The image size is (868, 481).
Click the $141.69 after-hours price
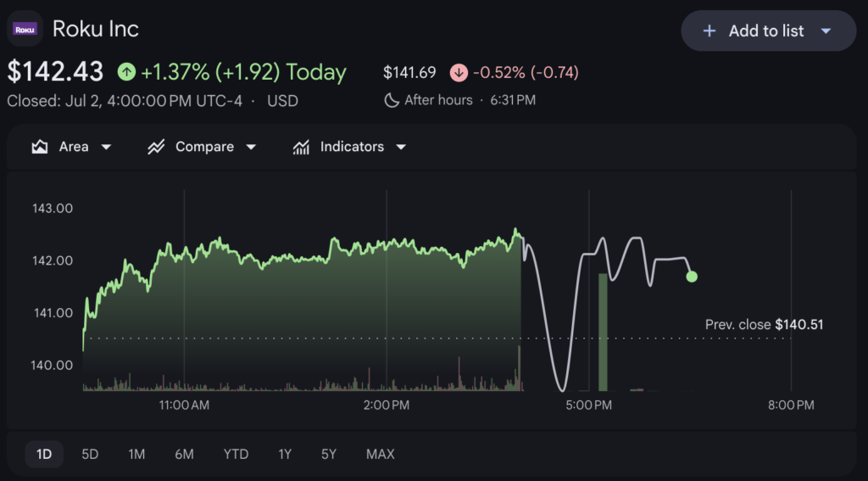[409, 73]
